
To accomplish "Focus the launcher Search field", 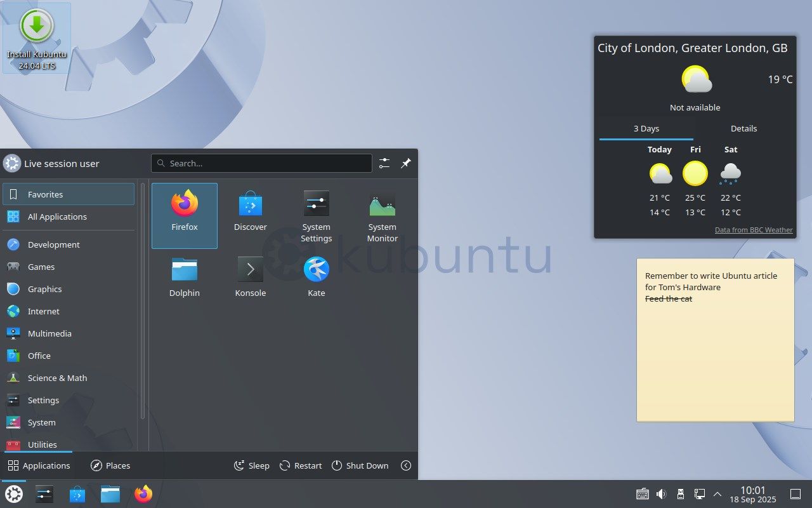I will 261,163.
